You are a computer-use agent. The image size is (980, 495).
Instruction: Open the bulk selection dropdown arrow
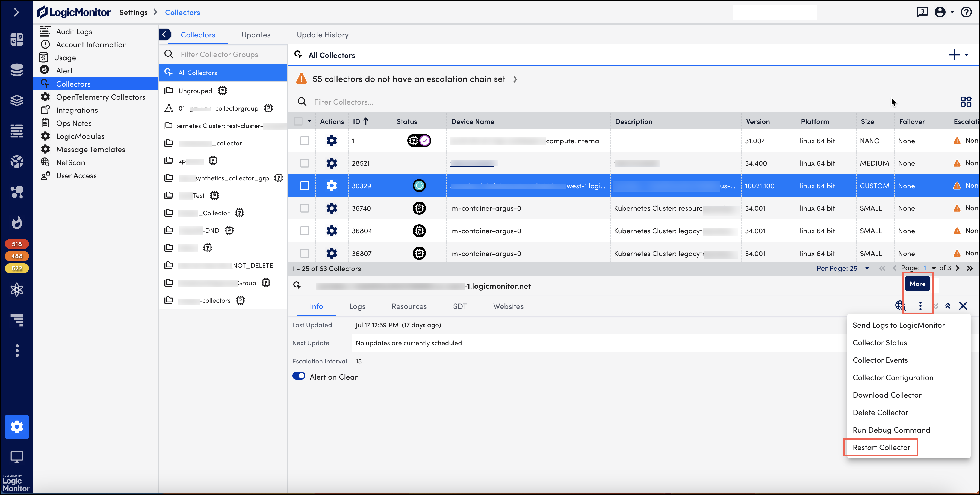coord(309,121)
